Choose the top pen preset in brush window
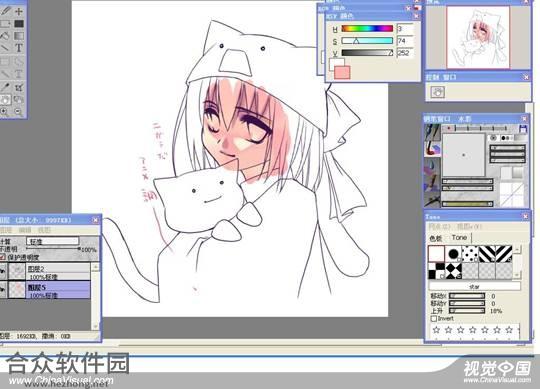This screenshot has height=389, width=540. point(432,133)
